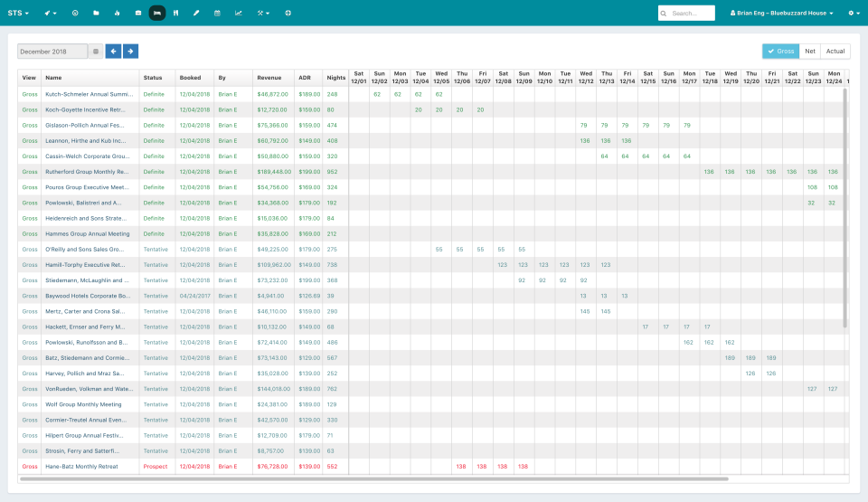This screenshot has height=502, width=868.
Task: Open the rocket quick-launch menu
Action: tap(51, 13)
